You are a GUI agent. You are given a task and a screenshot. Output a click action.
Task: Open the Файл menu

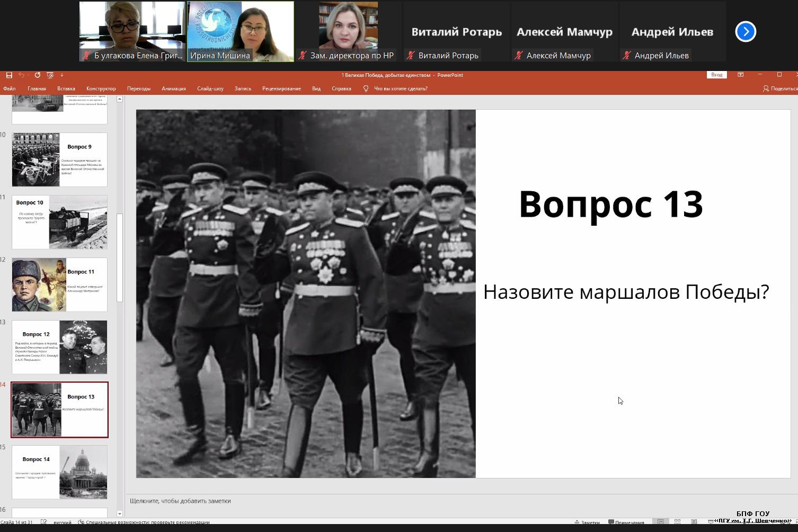10,88
